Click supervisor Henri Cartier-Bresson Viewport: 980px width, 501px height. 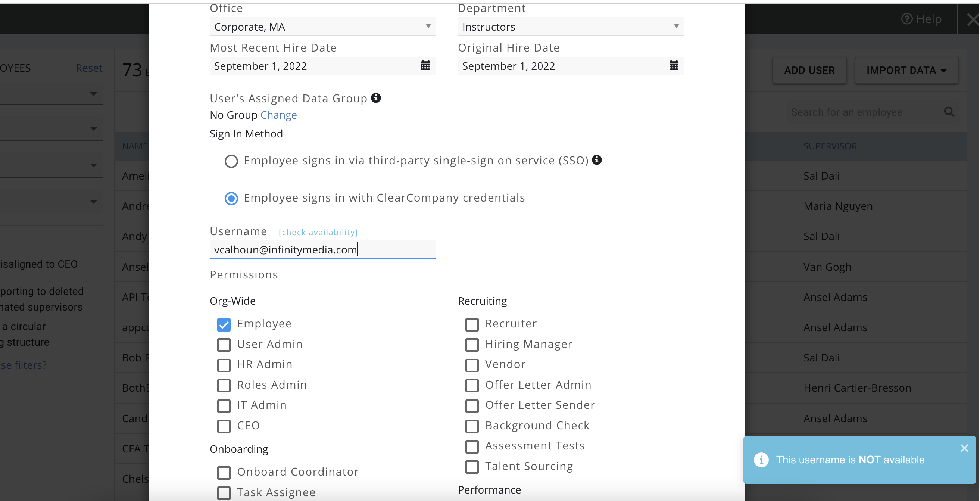(857, 388)
